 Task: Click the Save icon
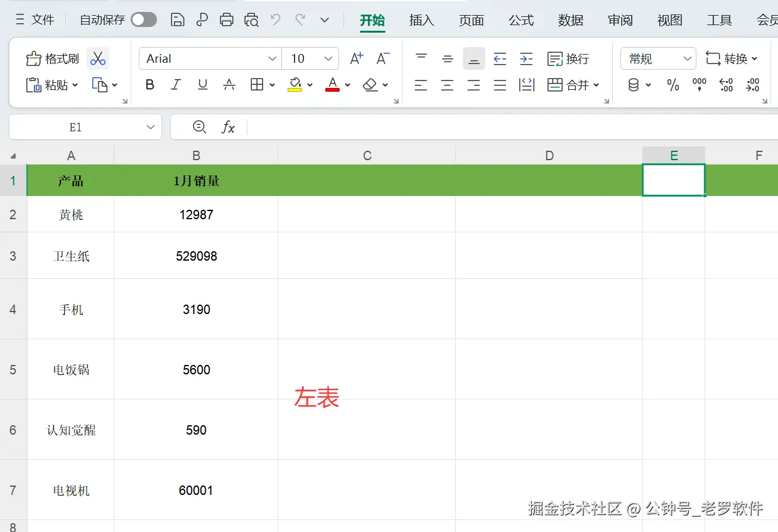[x=178, y=20]
